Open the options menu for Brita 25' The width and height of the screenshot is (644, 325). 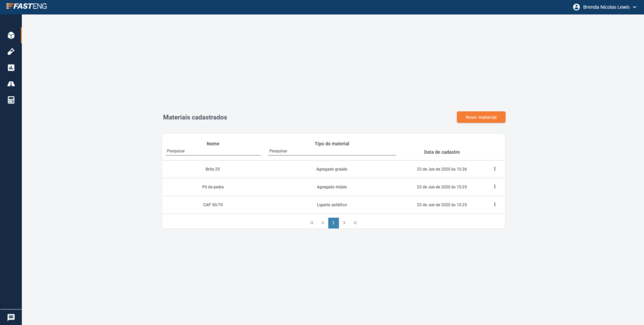point(495,169)
